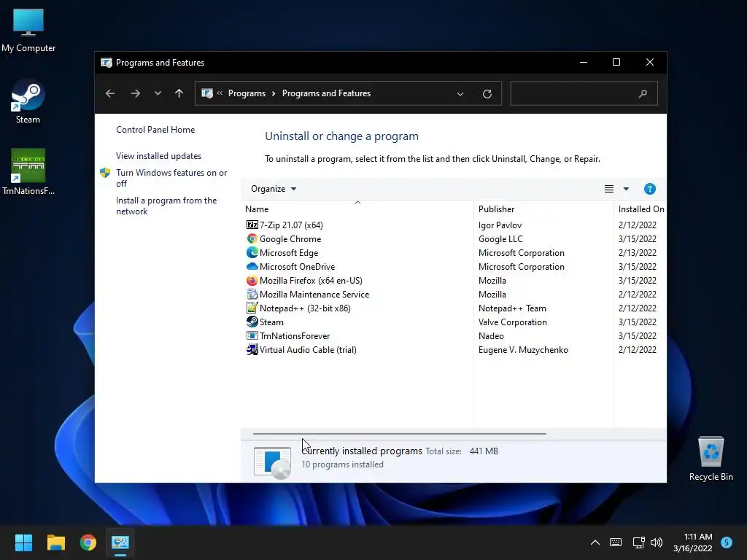Click the Microsoft Edge icon in program list
The height and width of the screenshot is (560, 747).
252,252
